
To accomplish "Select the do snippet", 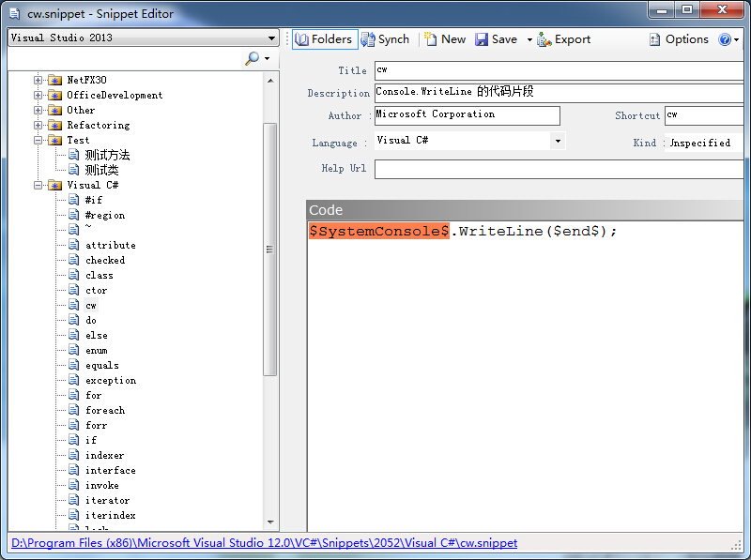I will [91, 320].
